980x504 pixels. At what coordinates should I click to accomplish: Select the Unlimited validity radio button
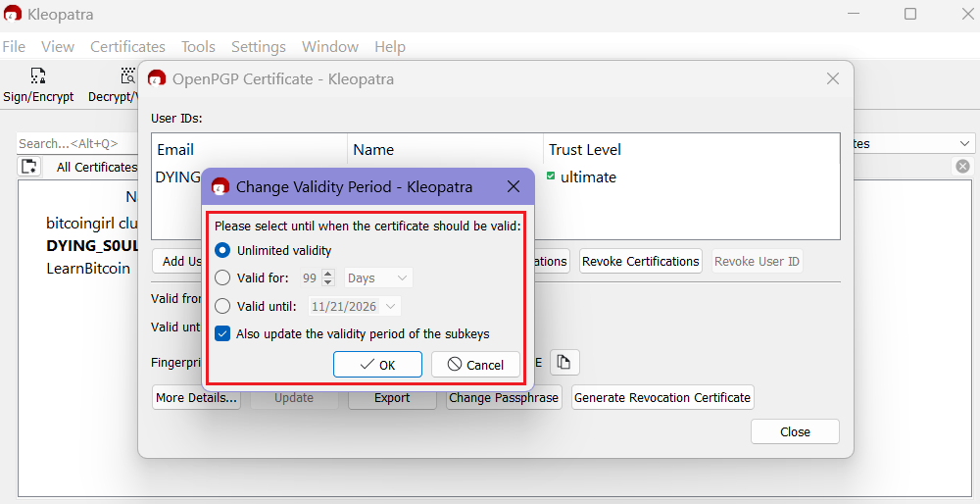[x=221, y=251]
